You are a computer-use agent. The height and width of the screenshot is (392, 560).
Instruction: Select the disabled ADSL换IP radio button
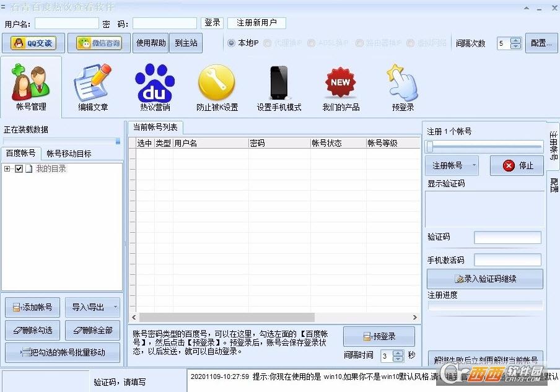coord(311,43)
